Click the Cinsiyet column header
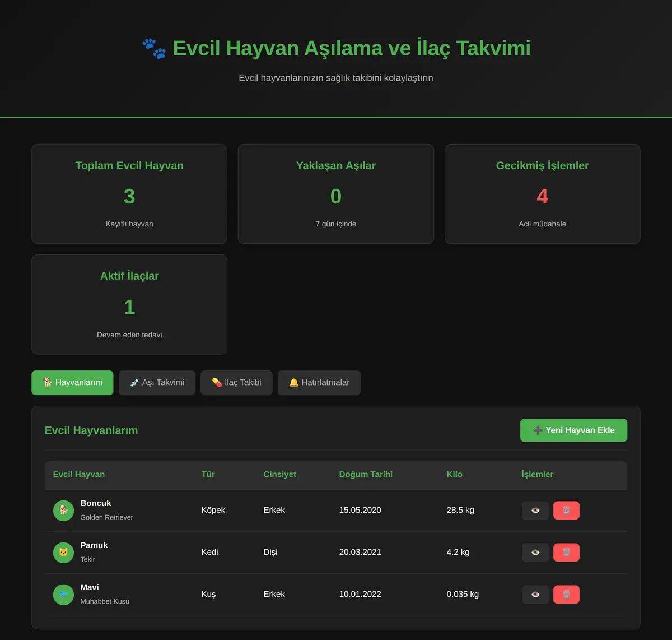This screenshot has width=672, height=640. coord(280,474)
